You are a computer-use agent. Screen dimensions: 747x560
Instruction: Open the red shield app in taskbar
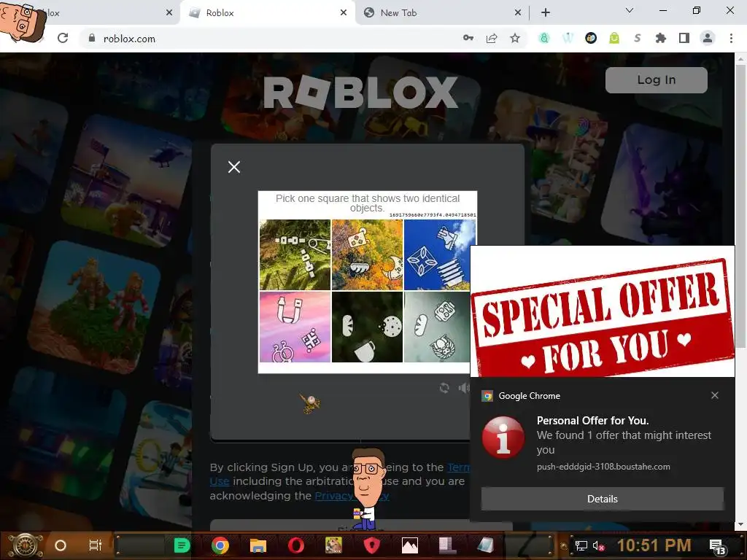click(x=372, y=545)
